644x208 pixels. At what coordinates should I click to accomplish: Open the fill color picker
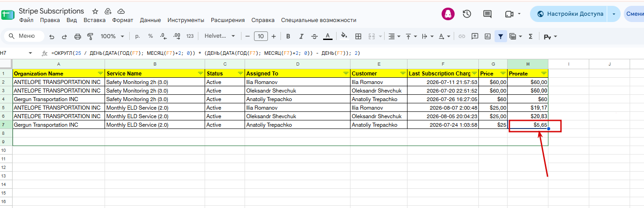(344, 36)
